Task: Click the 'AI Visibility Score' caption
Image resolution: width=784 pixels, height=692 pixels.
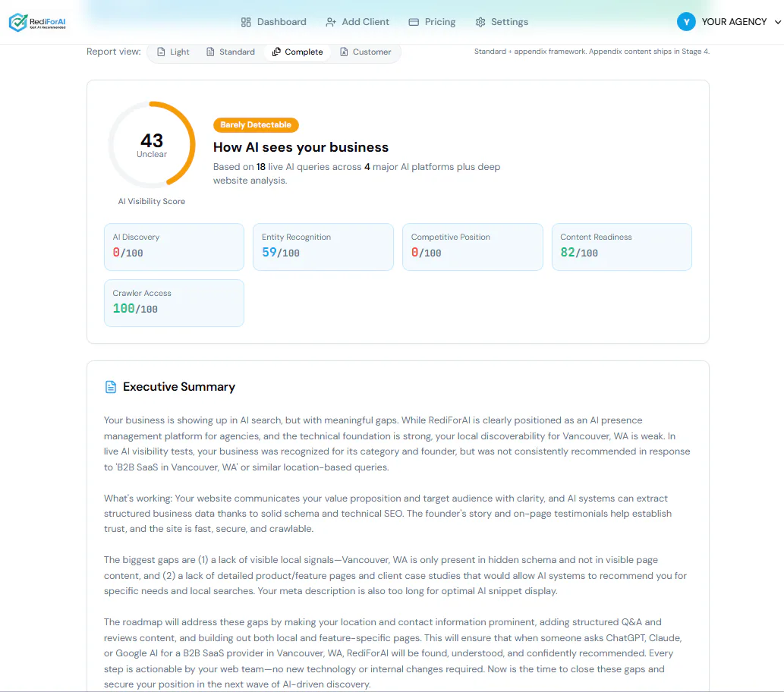Action: (x=152, y=202)
